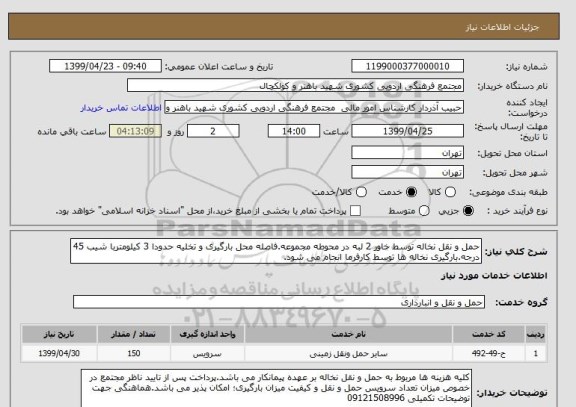Click service code cell ح-49-492
This screenshot has width=576, height=407.
pyautogui.click(x=489, y=353)
